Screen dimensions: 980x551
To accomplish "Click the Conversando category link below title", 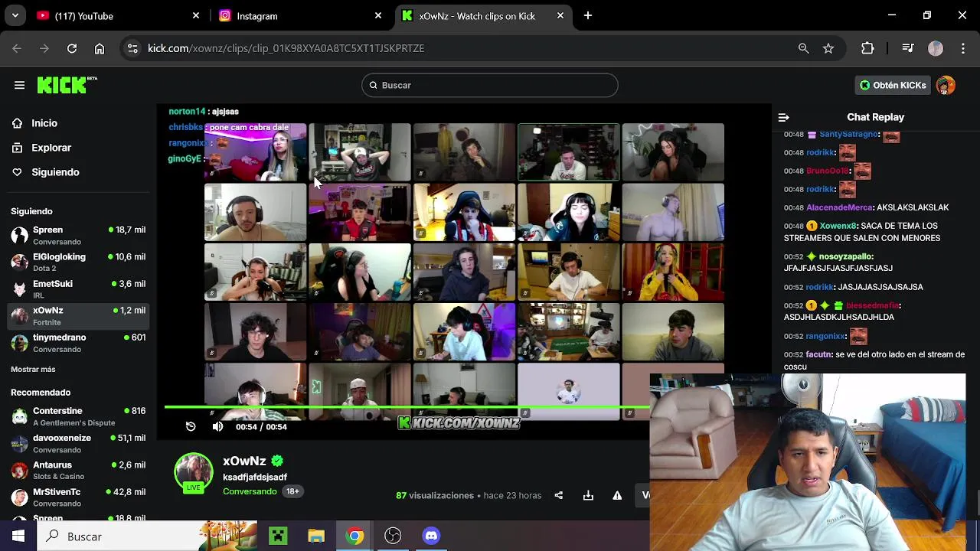I will pos(250,491).
